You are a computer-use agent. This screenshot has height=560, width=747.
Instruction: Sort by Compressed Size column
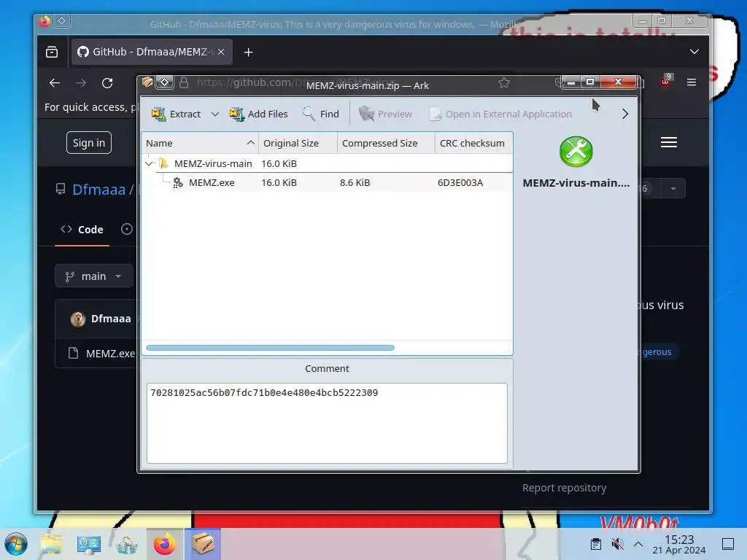386,144
